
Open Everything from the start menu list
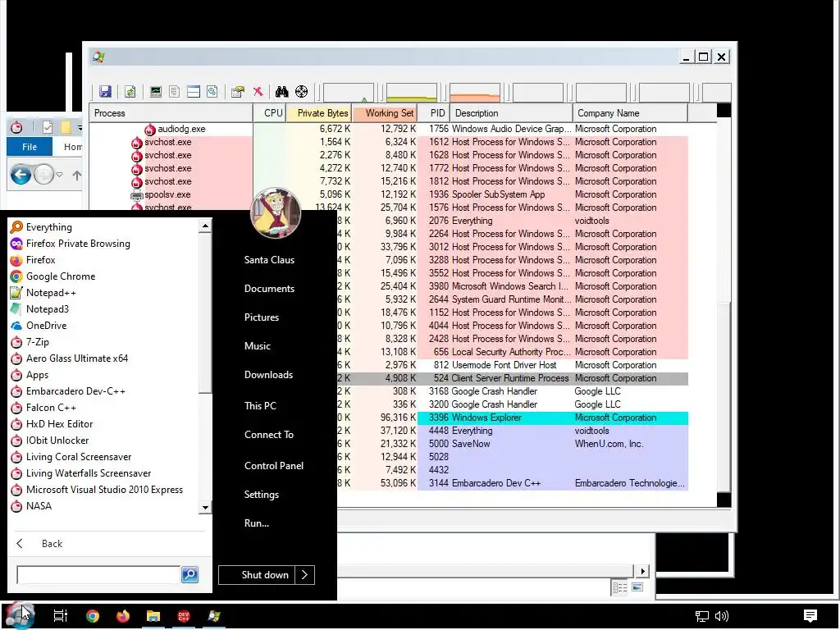point(104,227)
